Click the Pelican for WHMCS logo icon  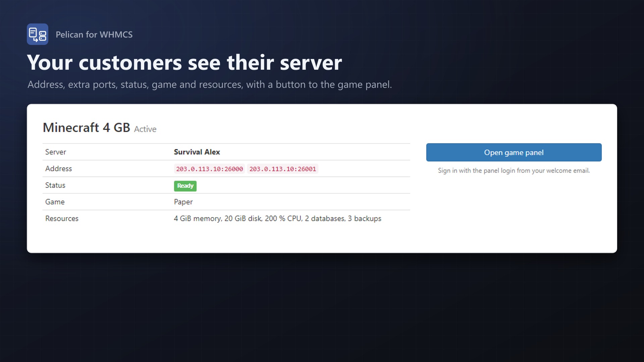(x=38, y=34)
